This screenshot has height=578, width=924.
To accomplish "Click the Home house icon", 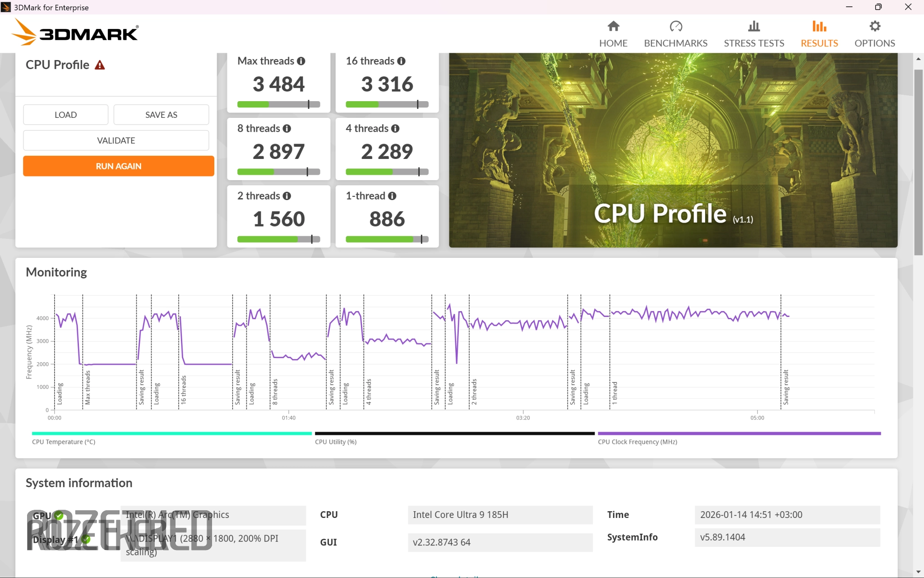I will [613, 26].
